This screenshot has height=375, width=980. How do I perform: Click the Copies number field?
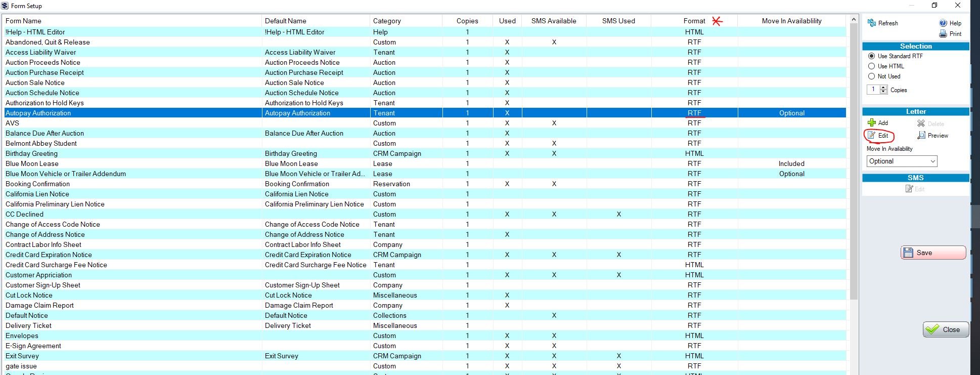873,90
